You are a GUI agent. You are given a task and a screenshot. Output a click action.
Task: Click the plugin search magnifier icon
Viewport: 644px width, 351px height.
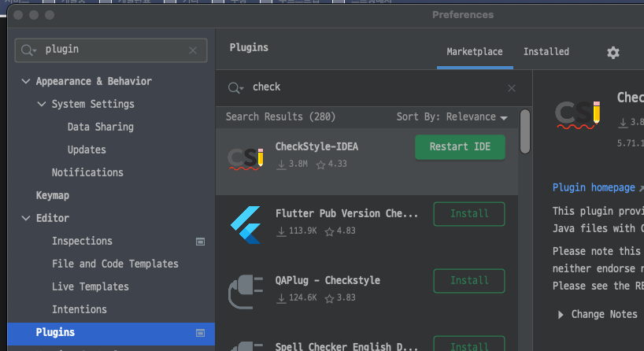coord(235,88)
